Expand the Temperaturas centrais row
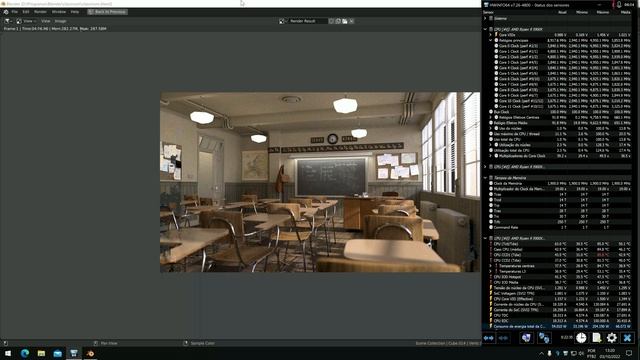This screenshot has width=640, height=360. click(x=491, y=266)
